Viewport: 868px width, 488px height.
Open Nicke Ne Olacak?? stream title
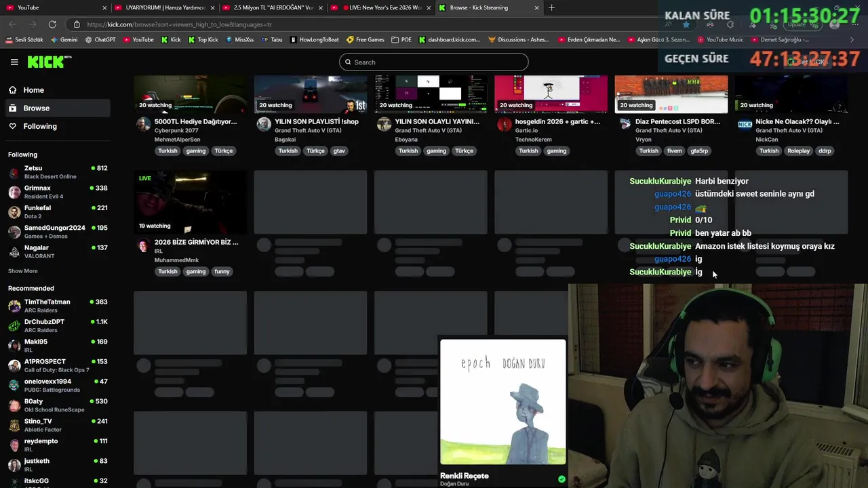point(797,122)
